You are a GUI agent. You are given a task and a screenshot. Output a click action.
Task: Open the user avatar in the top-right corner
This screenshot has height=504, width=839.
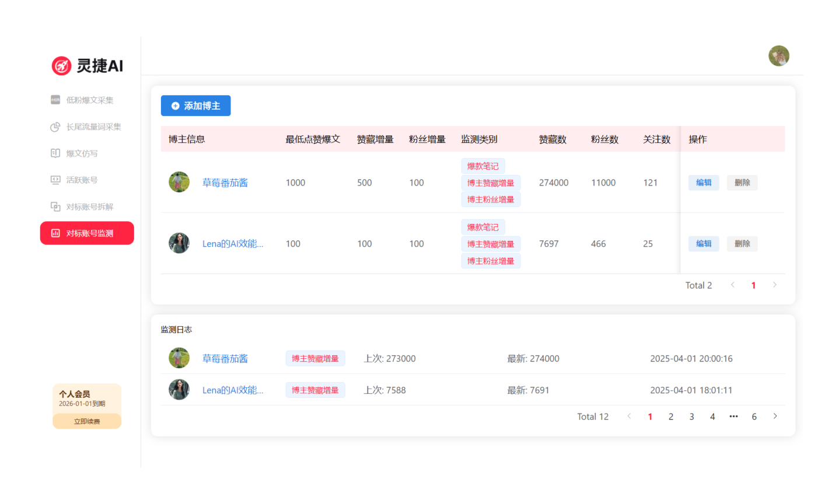click(x=779, y=56)
